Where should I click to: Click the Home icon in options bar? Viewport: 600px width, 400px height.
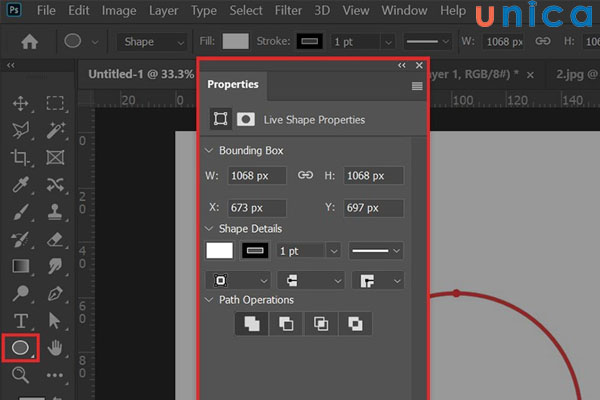29,42
